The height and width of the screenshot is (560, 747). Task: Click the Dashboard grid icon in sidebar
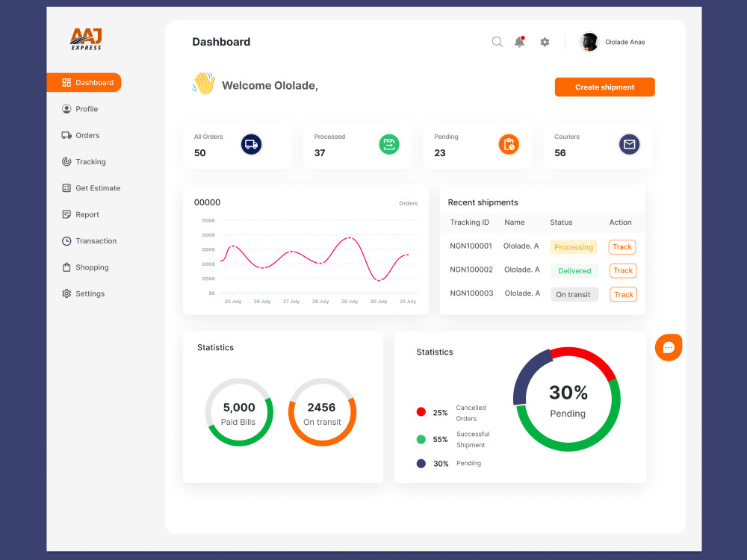point(66,82)
